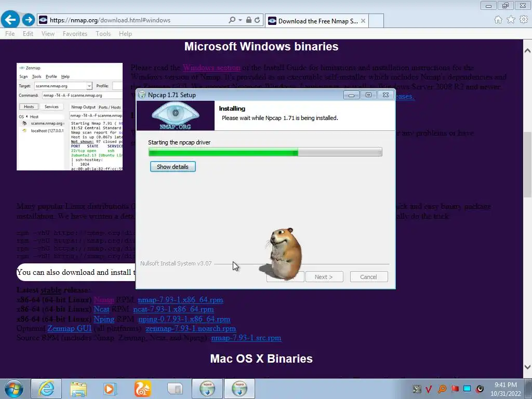Open the Zenmap GUI link
The width and height of the screenshot is (532, 399).
(x=70, y=328)
